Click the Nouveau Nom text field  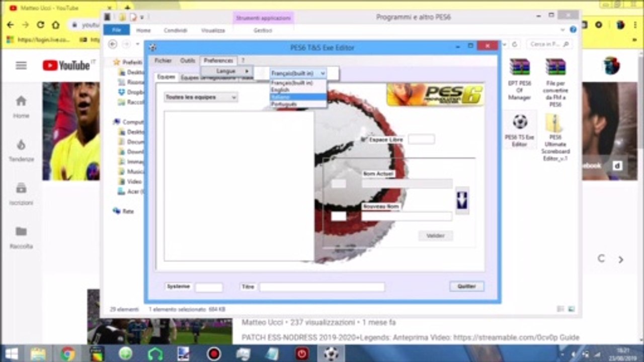click(x=407, y=216)
